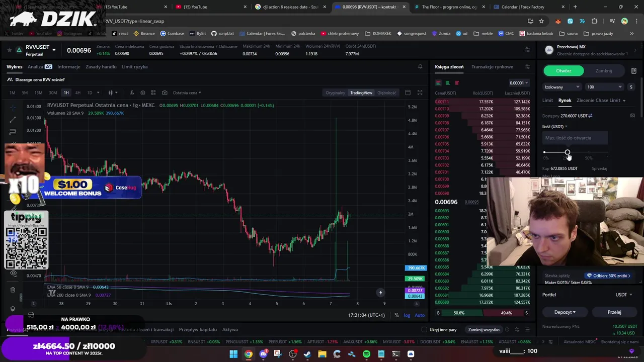
Task: Open the 'Ostatnia cena' price type dropdown
Action: [187, 93]
